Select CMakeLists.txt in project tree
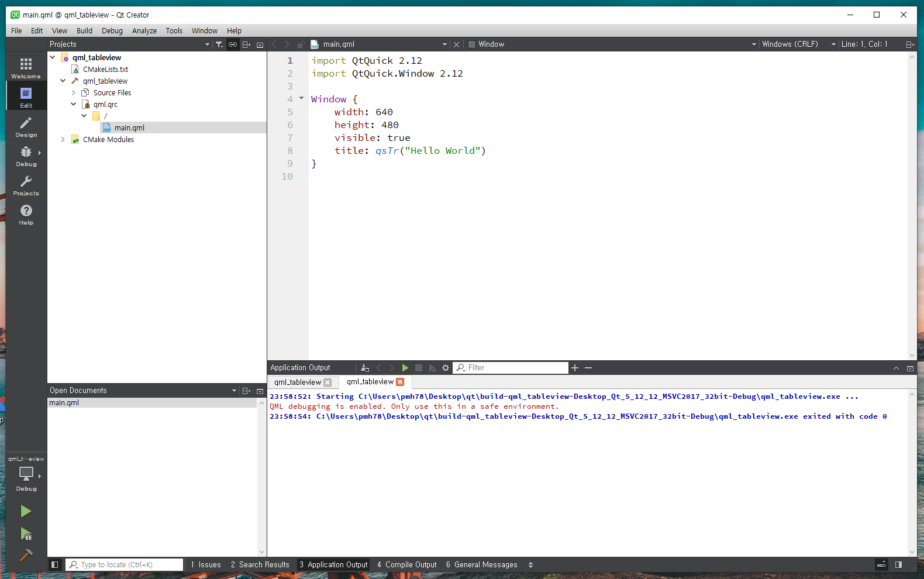924x579 pixels. pos(105,69)
